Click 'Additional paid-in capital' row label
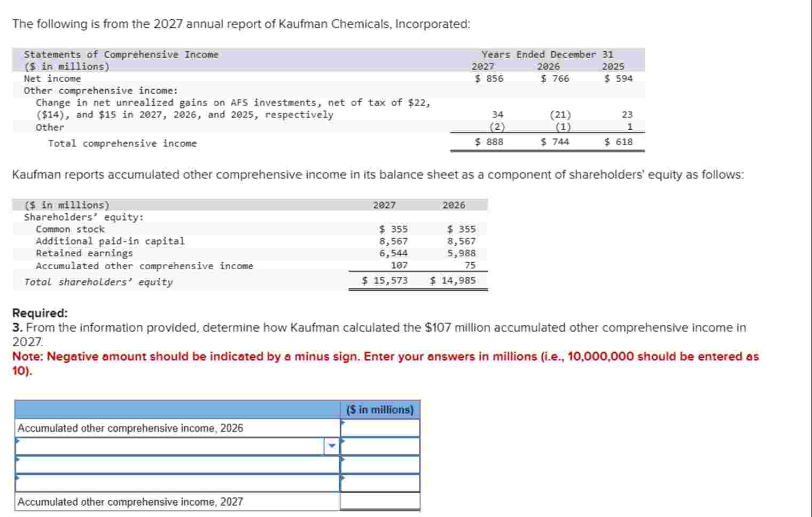812x517 pixels. (110, 241)
